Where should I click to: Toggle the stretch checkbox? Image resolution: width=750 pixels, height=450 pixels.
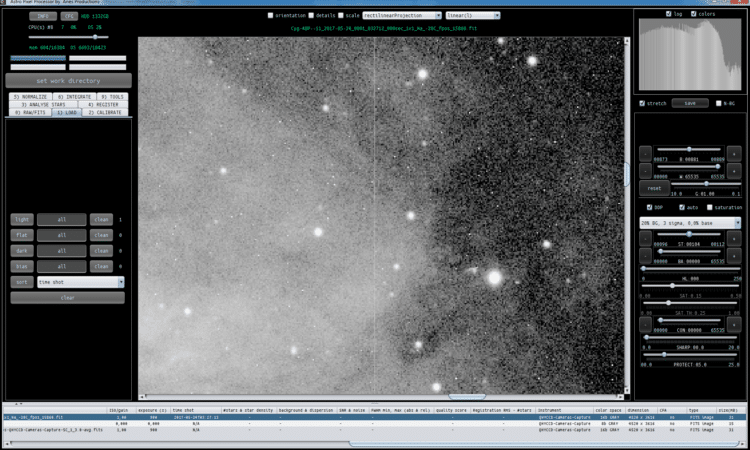(x=642, y=103)
